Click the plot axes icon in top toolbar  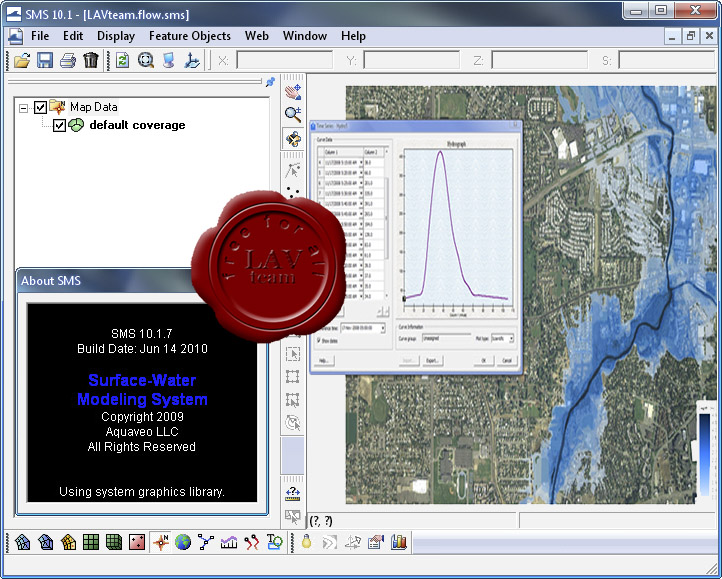[x=192, y=60]
